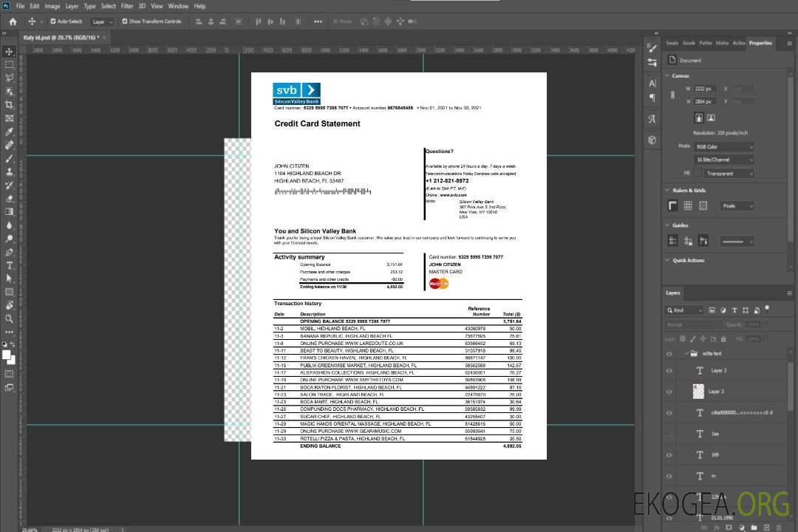Toggle Show Transform Controls checkbox

(x=125, y=21)
